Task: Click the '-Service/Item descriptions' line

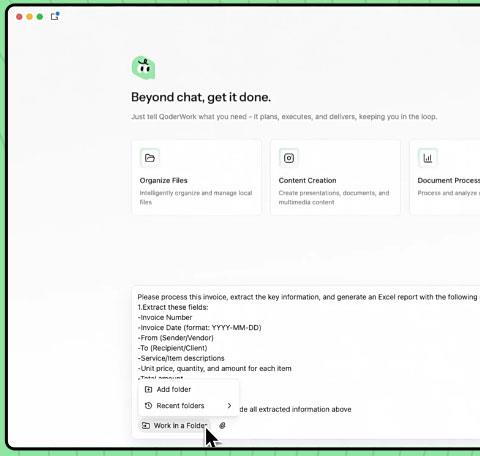Action: point(181,358)
